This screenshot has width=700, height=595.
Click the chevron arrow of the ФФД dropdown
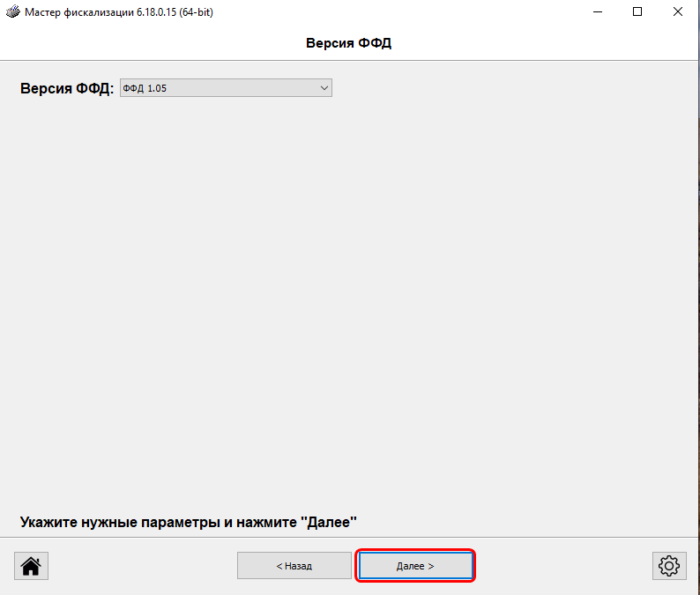324,88
